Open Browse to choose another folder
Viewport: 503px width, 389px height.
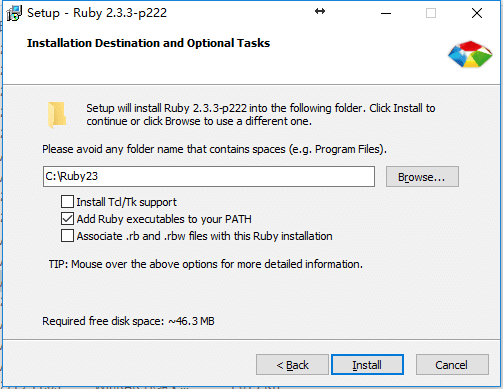pyautogui.click(x=422, y=177)
